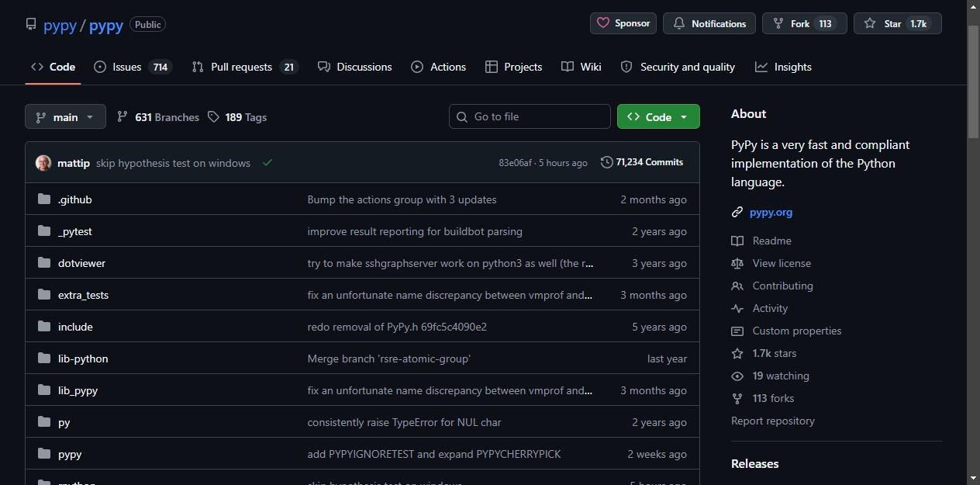Screen dimensions: 980x485
Task: Click the bell icon for Notifications
Action: click(679, 23)
